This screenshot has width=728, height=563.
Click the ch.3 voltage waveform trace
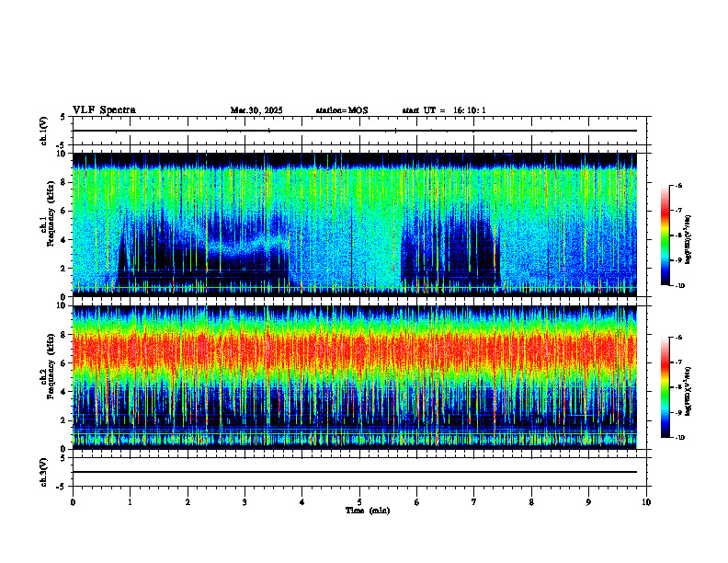click(x=354, y=472)
